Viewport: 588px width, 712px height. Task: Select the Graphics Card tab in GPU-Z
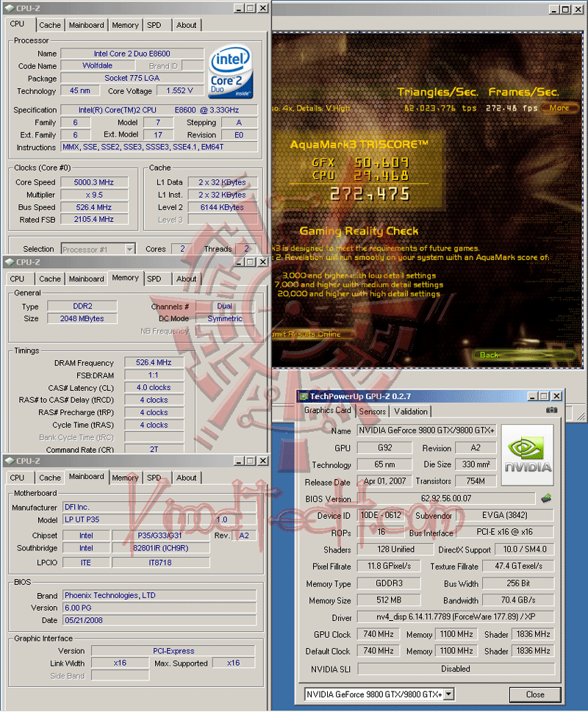click(327, 410)
